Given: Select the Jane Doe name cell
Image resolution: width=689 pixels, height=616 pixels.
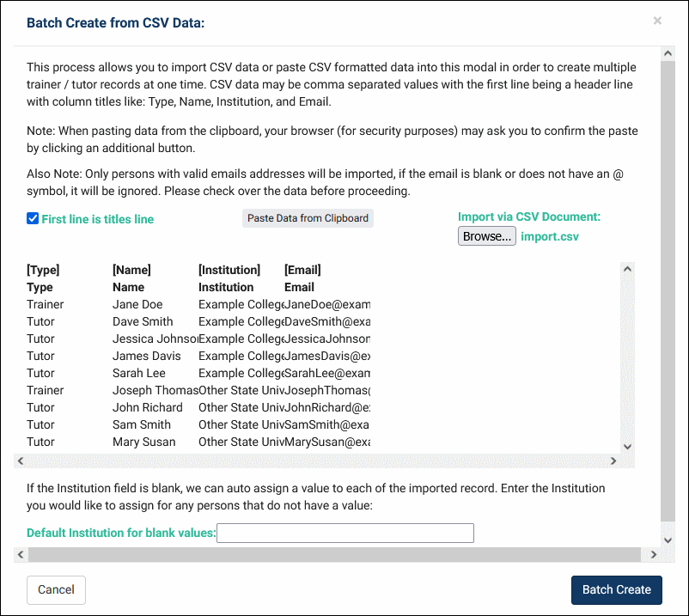Looking at the screenshot, I should click(137, 304).
